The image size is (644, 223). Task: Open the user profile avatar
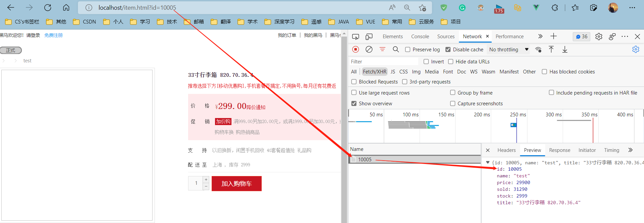pos(613,7)
